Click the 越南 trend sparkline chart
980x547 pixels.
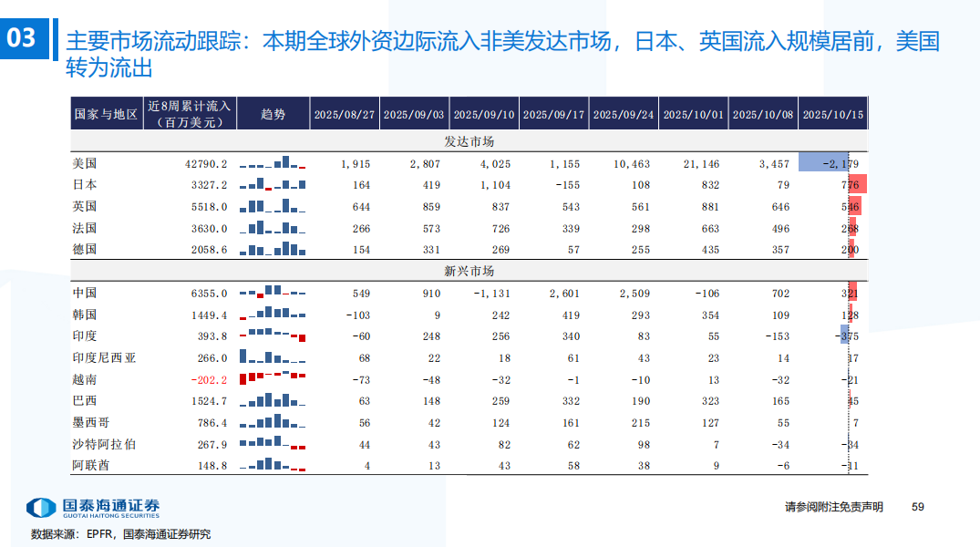pos(273,377)
